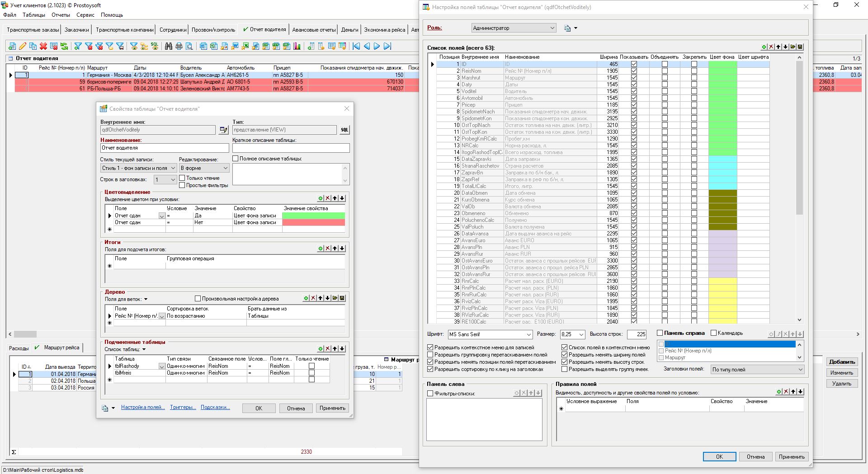Click the edit record pencil icon
Image resolution: width=868 pixels, height=474 pixels.
[22, 46]
